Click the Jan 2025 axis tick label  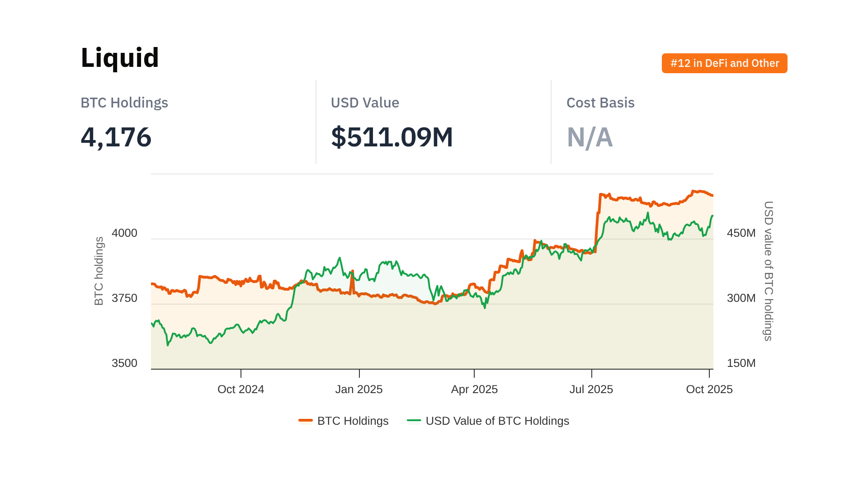point(359,389)
